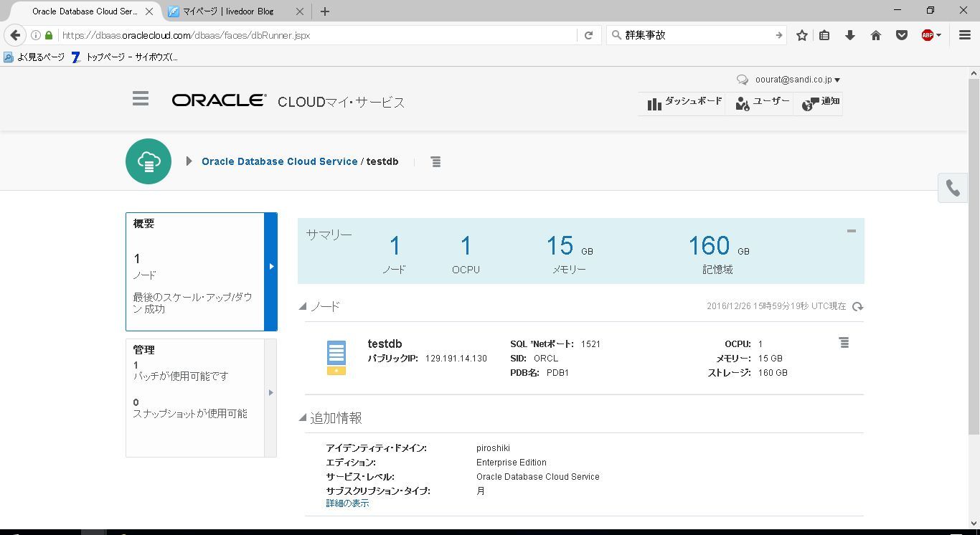Click the green cloud database service icon
The width and height of the screenshot is (980, 535).
pyautogui.click(x=149, y=161)
